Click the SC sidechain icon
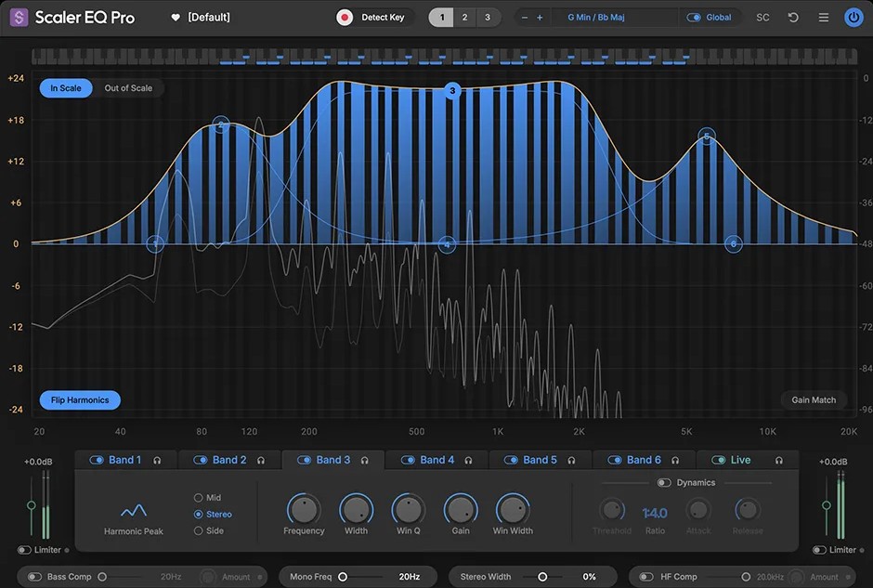Image resolution: width=873 pixels, height=588 pixels. [762, 18]
